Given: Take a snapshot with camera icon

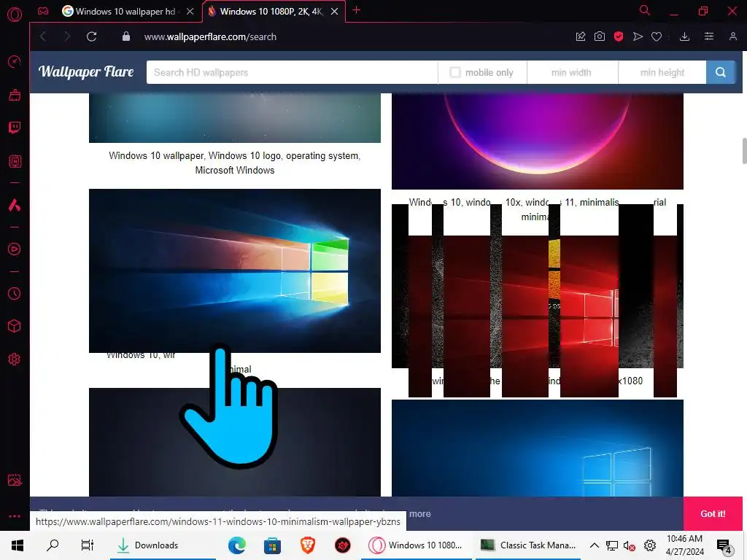Looking at the screenshot, I should [600, 36].
